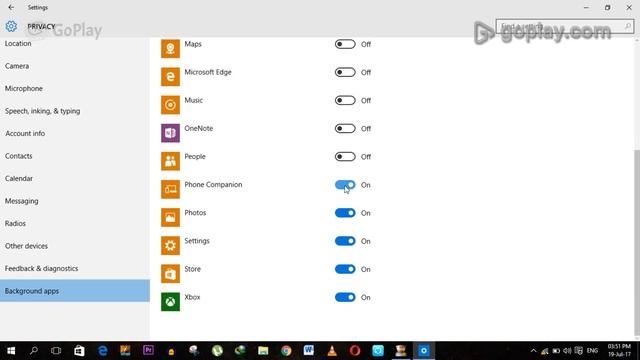Turn off Xbox background toggle

tap(345, 298)
